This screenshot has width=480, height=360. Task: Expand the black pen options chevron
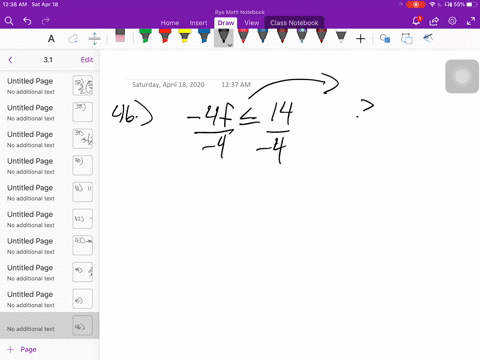click(x=230, y=45)
